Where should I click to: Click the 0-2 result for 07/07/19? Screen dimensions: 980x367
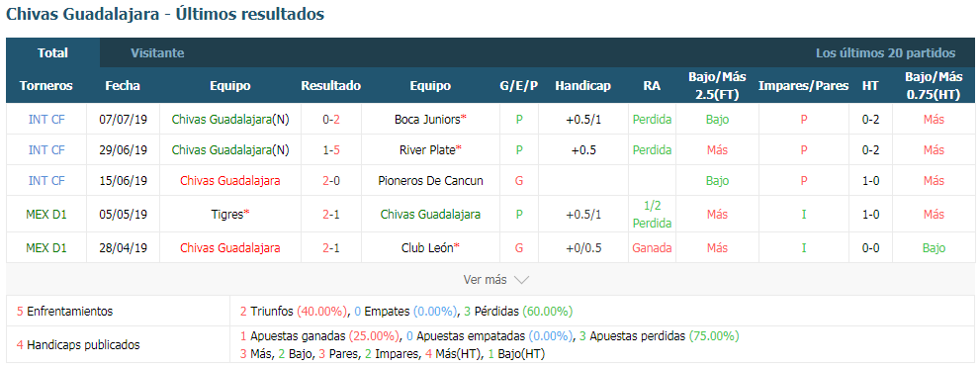click(330, 119)
